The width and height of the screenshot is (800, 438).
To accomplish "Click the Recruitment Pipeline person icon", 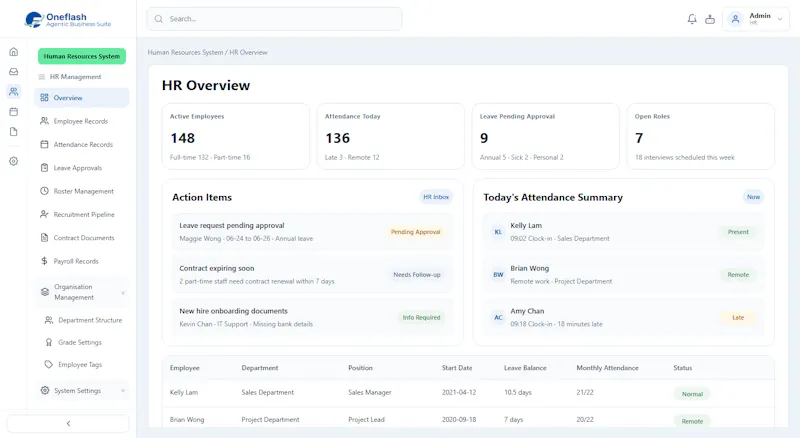I will point(44,214).
